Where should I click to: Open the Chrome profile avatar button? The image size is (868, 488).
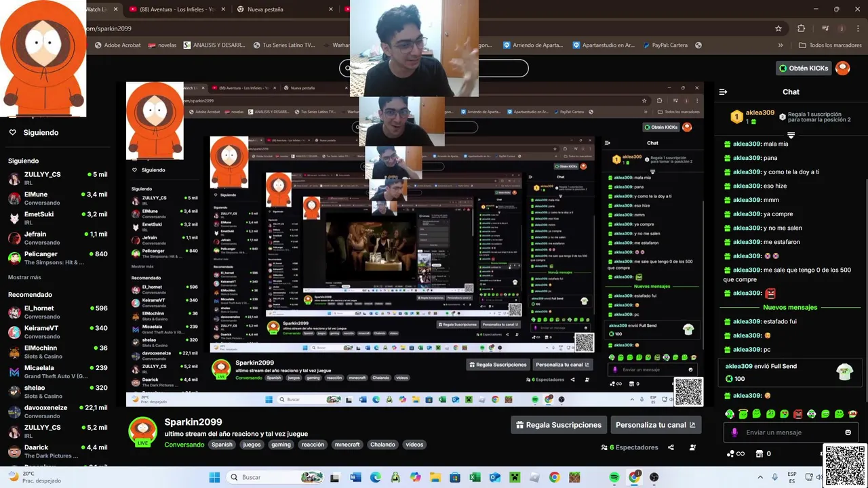click(x=842, y=28)
